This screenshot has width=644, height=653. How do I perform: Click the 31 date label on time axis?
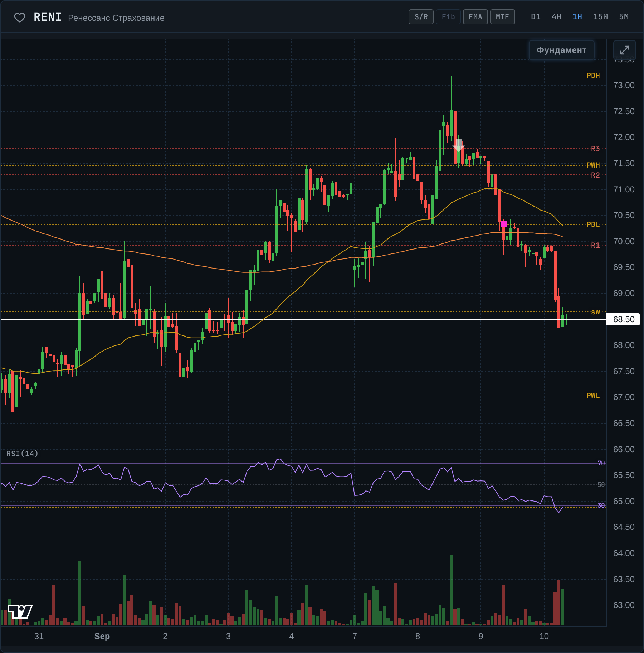(x=39, y=636)
